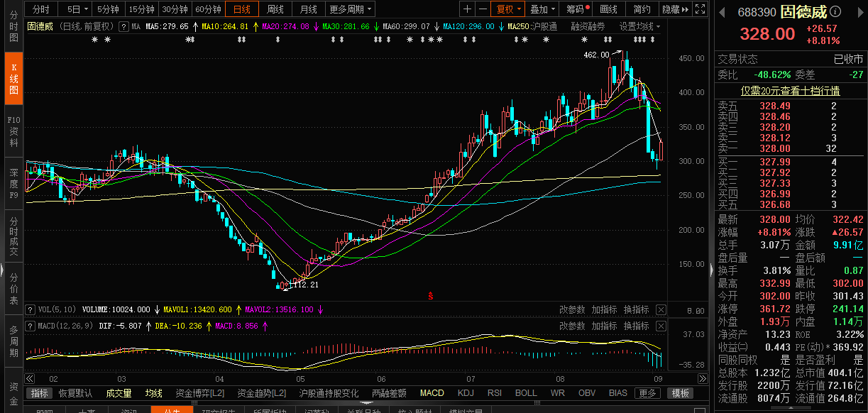
Task: Toggle the 指标 indicator bar button
Action: pos(40,393)
